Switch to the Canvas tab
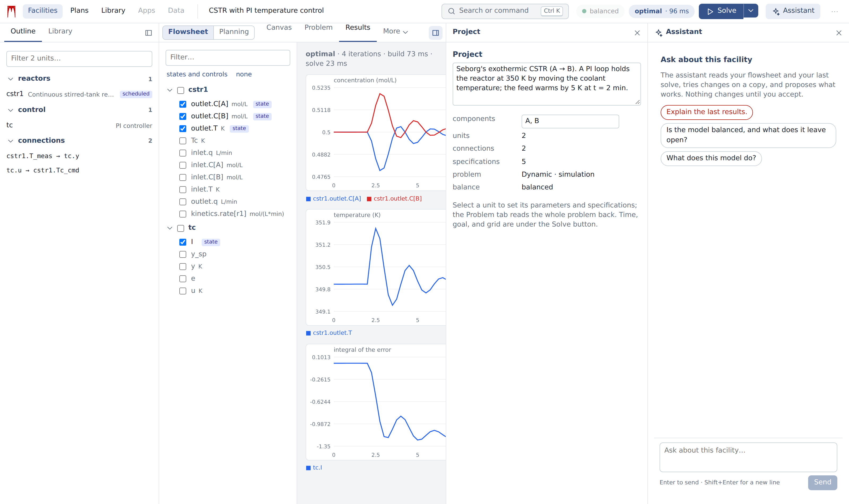The height and width of the screenshot is (504, 849). [279, 28]
